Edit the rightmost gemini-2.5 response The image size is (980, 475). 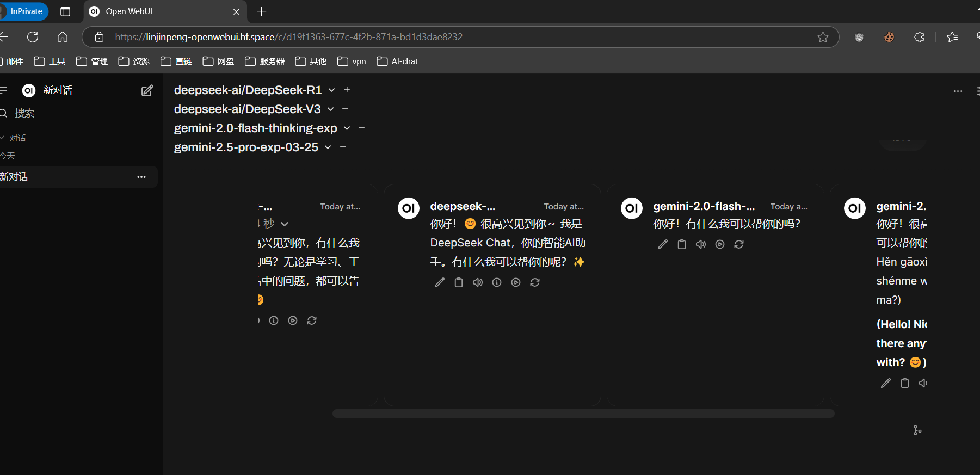886,383
